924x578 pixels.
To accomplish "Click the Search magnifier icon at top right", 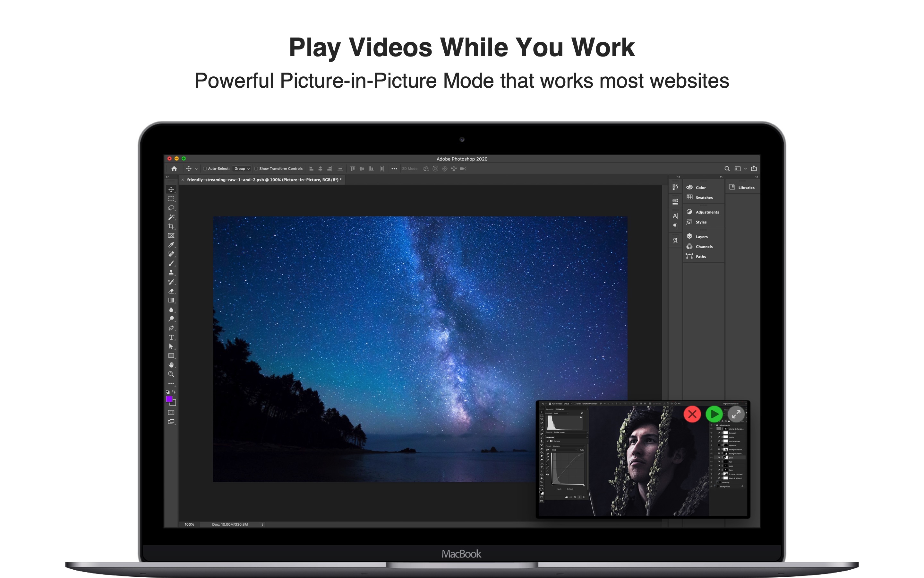I will coord(727,169).
